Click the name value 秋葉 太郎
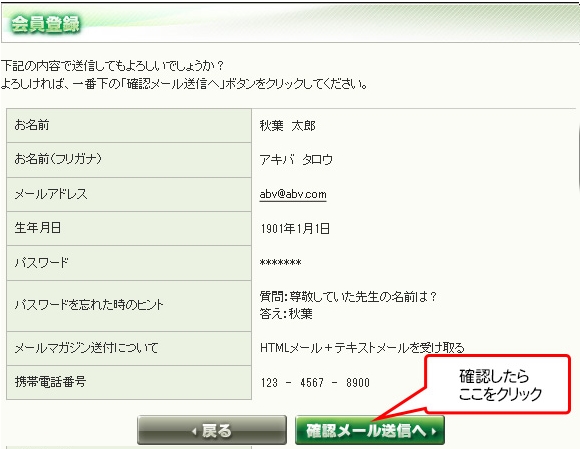Screen dimensions: 580x449 (287, 126)
